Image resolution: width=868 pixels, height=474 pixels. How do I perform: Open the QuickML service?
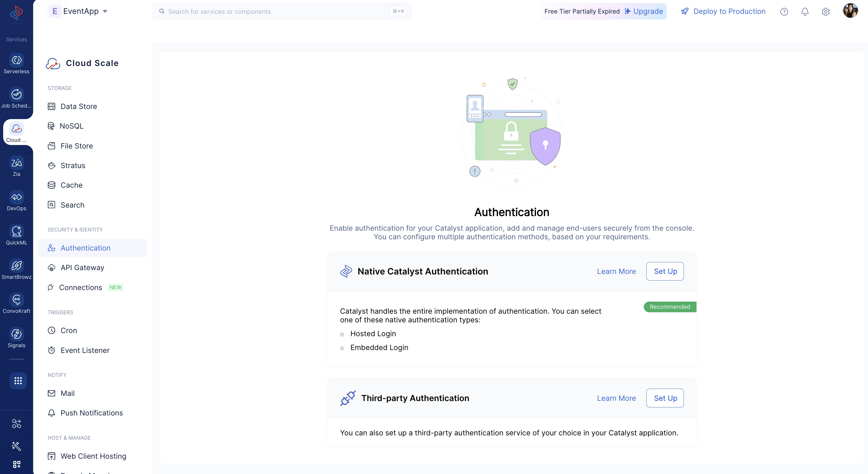pos(16,235)
